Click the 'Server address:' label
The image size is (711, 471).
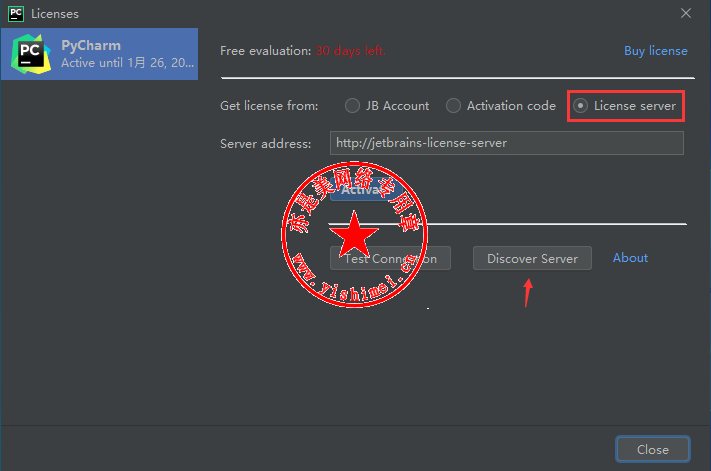(265, 144)
